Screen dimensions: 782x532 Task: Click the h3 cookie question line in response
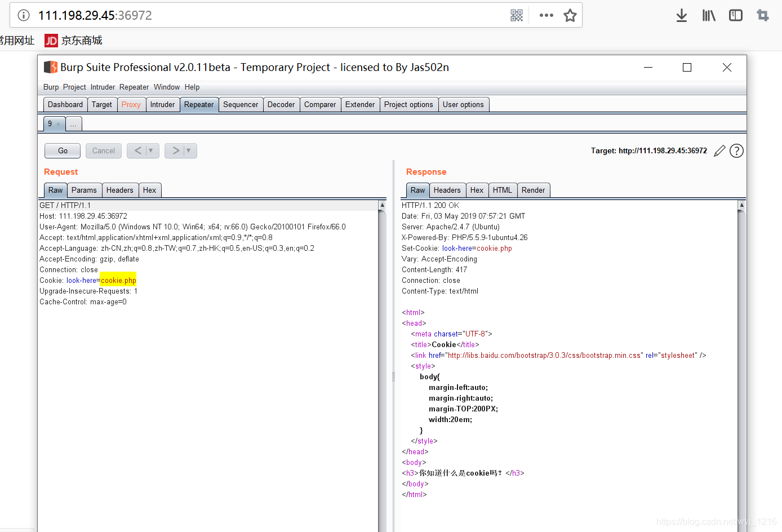coord(463,473)
